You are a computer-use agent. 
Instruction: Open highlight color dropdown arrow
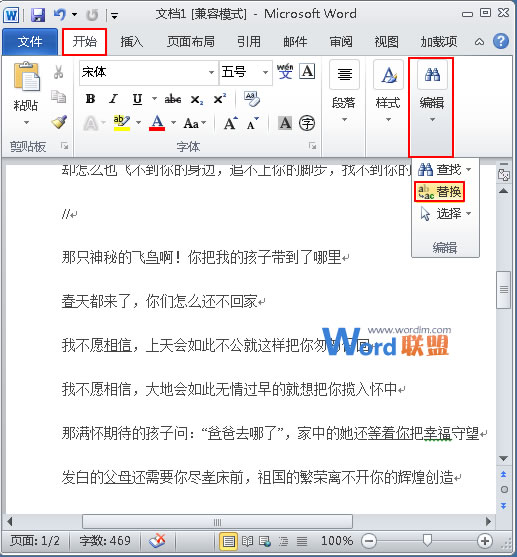[139, 123]
